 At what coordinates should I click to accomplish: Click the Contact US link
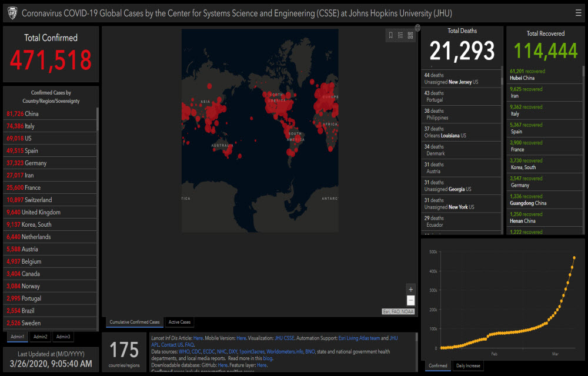point(172,345)
